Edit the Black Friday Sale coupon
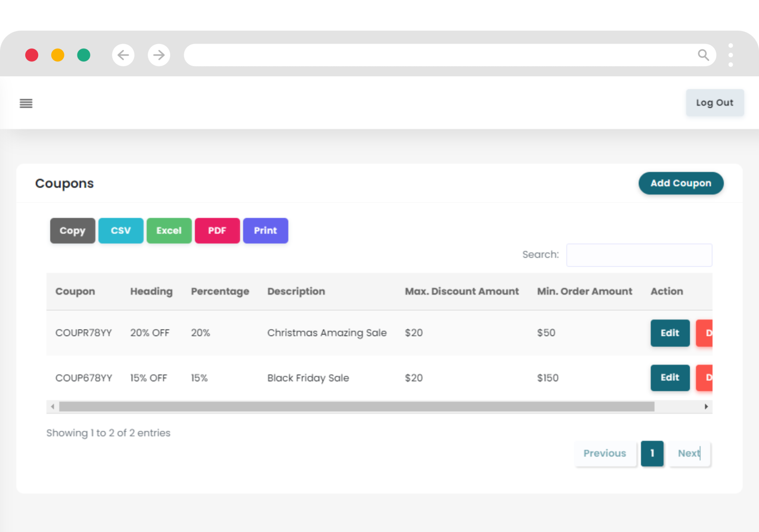Viewport: 759px width, 532px height. coord(670,378)
